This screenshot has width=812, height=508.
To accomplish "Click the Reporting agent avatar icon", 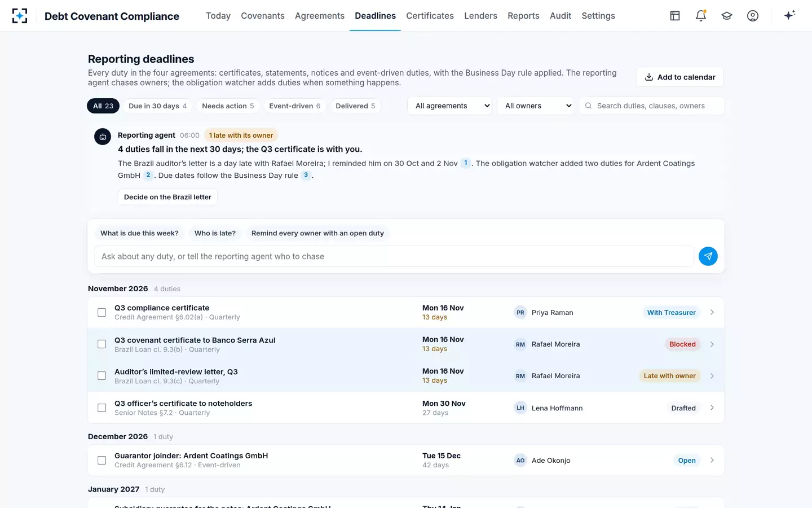I will (103, 137).
